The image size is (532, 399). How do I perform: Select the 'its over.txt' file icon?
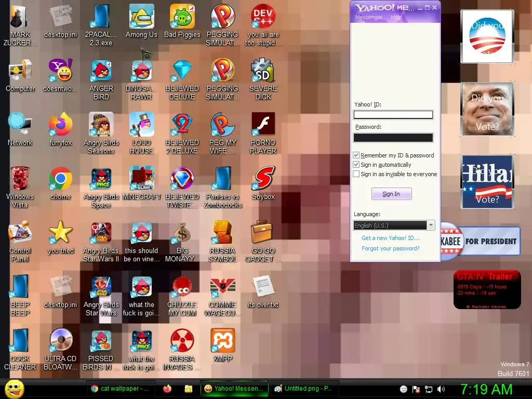[263, 292]
